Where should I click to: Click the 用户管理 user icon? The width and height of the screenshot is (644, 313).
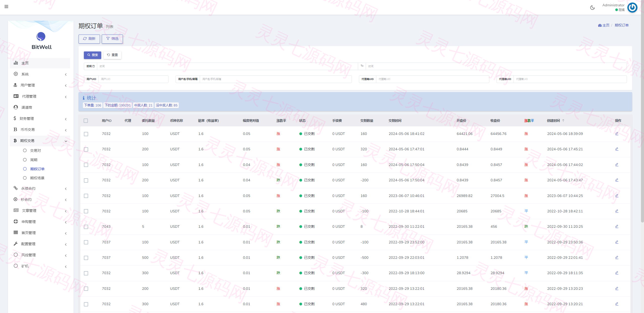point(15,85)
